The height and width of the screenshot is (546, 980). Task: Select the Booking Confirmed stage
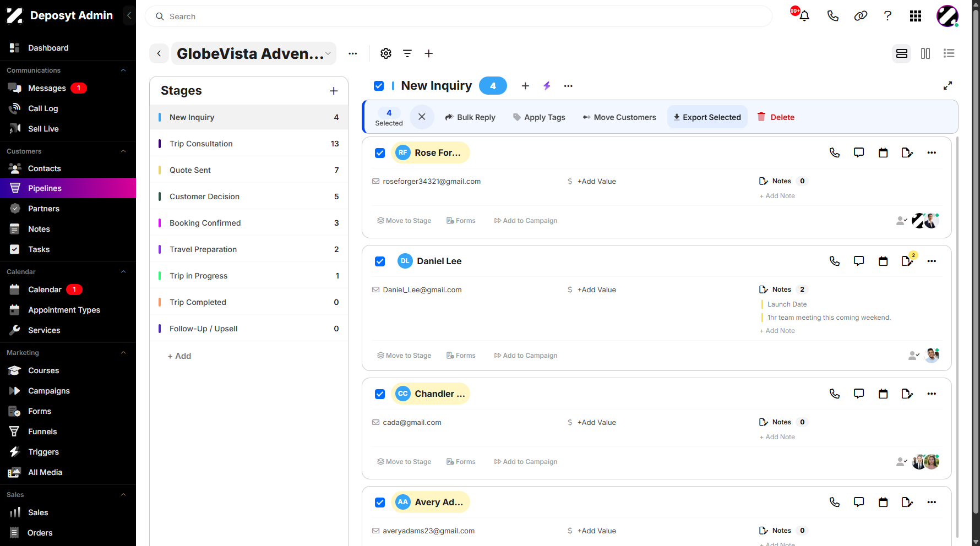click(249, 223)
